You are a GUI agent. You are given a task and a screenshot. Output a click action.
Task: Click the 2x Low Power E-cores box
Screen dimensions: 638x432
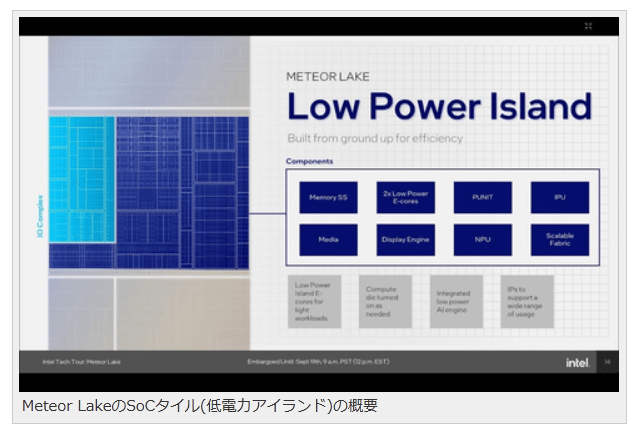click(x=405, y=197)
